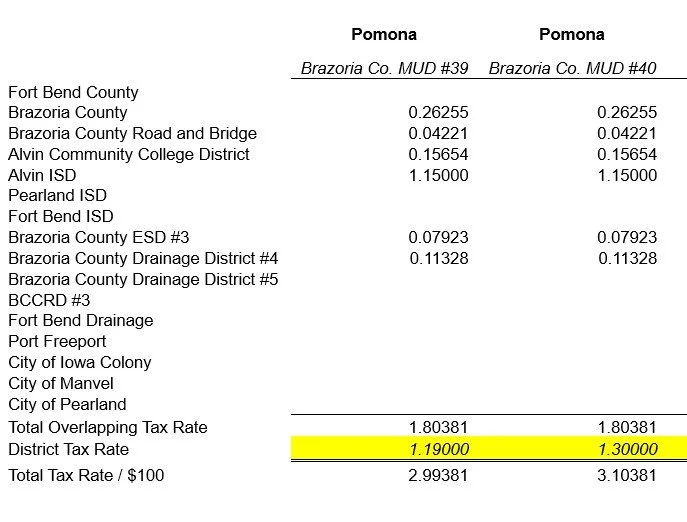Select Drainage District #4 0.11328 under MUD #39

tap(439, 258)
